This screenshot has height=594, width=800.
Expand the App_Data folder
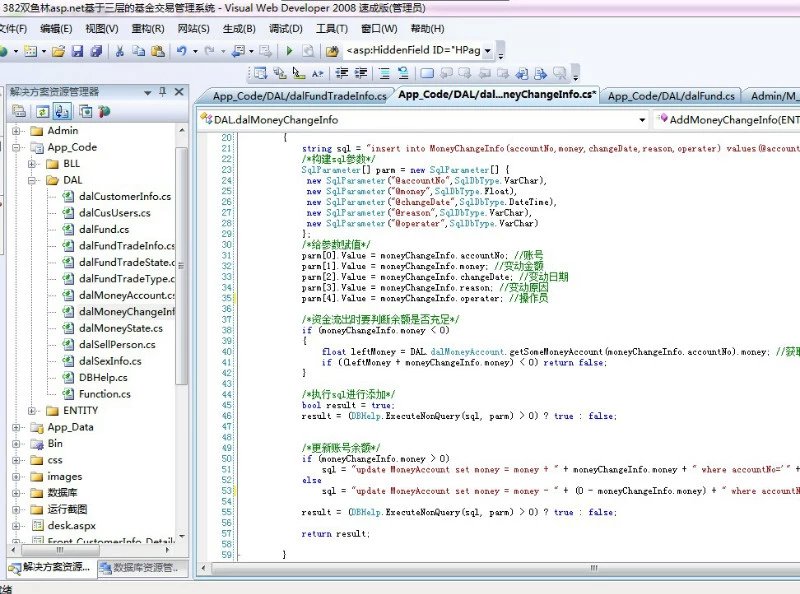pos(16,427)
